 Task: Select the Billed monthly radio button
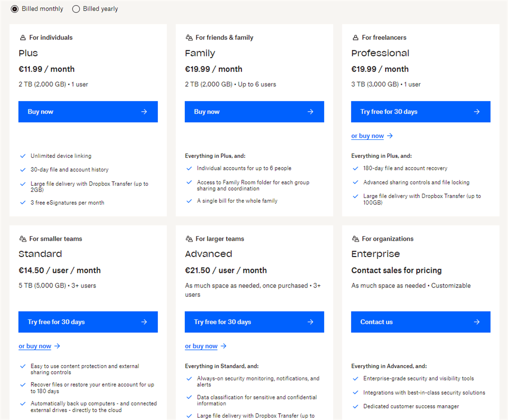[15, 9]
